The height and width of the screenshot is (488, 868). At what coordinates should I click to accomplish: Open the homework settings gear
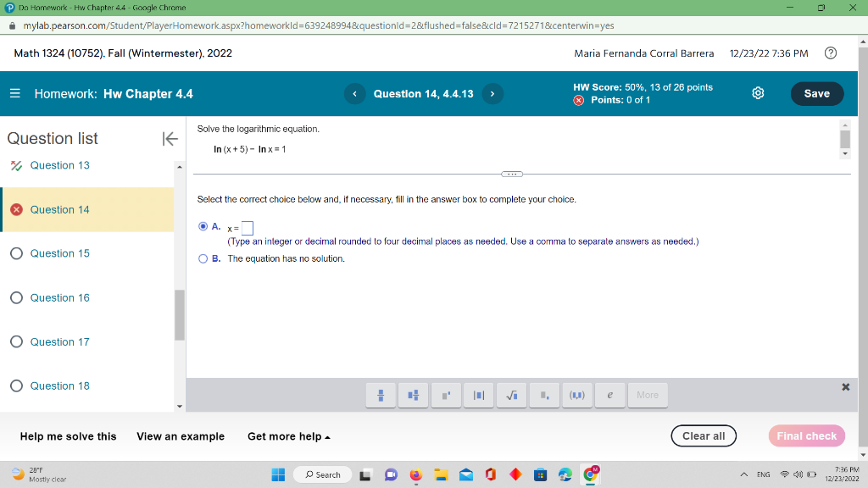click(x=758, y=94)
